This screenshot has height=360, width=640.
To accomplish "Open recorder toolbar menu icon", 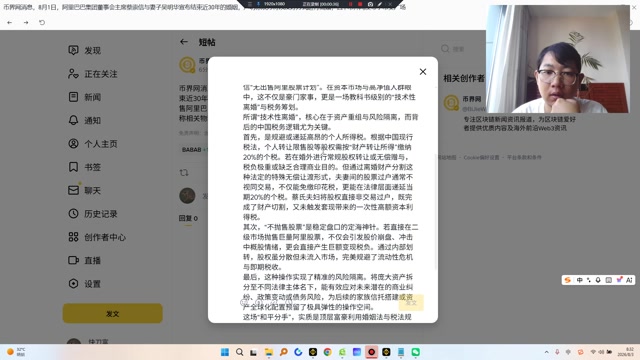I will tap(250, 4).
